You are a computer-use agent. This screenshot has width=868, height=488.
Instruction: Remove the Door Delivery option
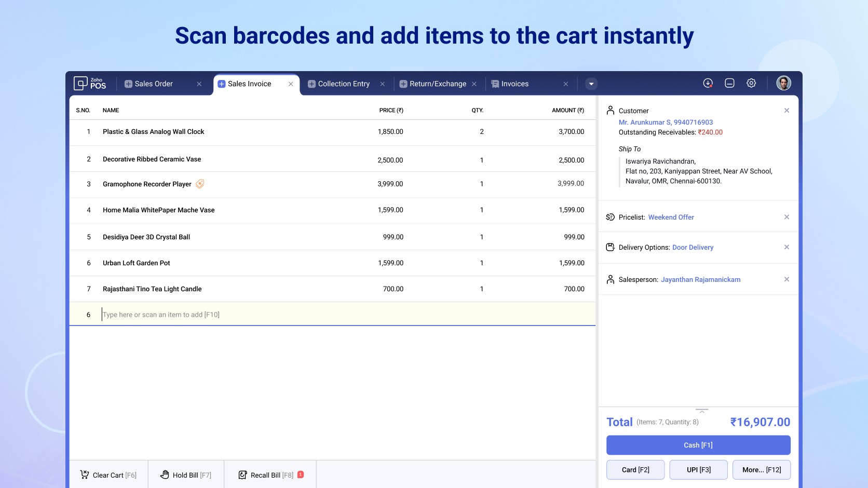(x=786, y=247)
